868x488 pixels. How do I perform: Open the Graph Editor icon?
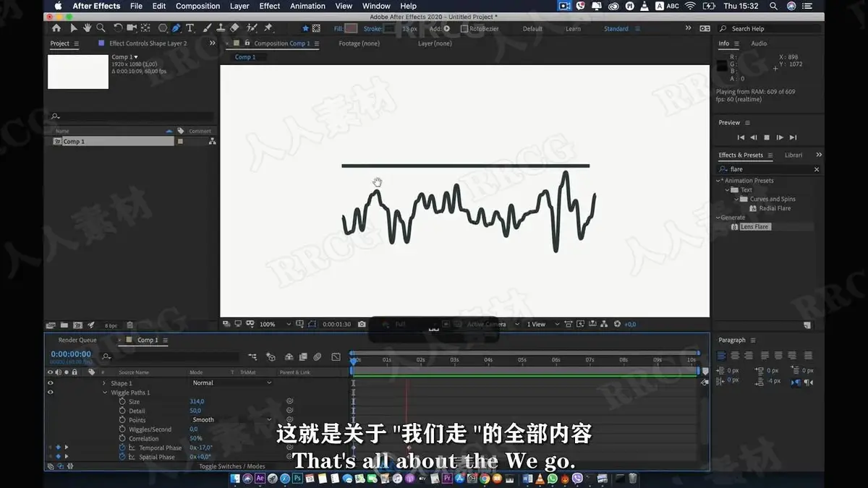tap(336, 356)
